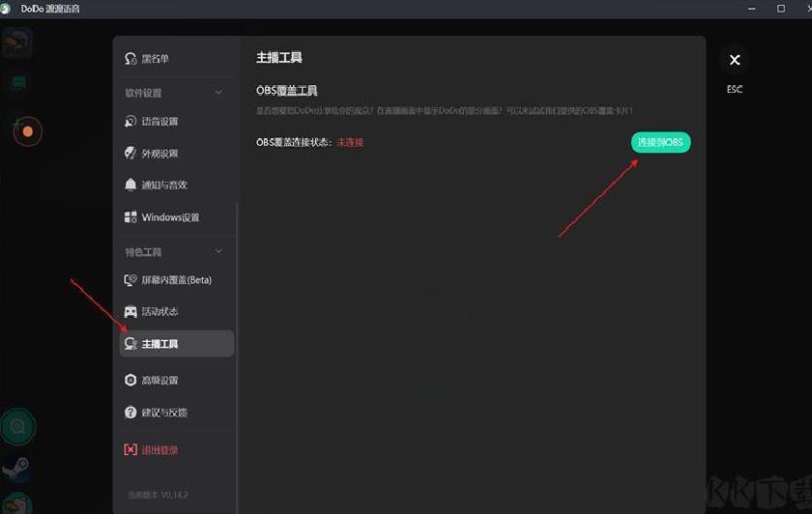Click the OBS覆盖工具 heading
The image size is (812, 514).
point(286,91)
